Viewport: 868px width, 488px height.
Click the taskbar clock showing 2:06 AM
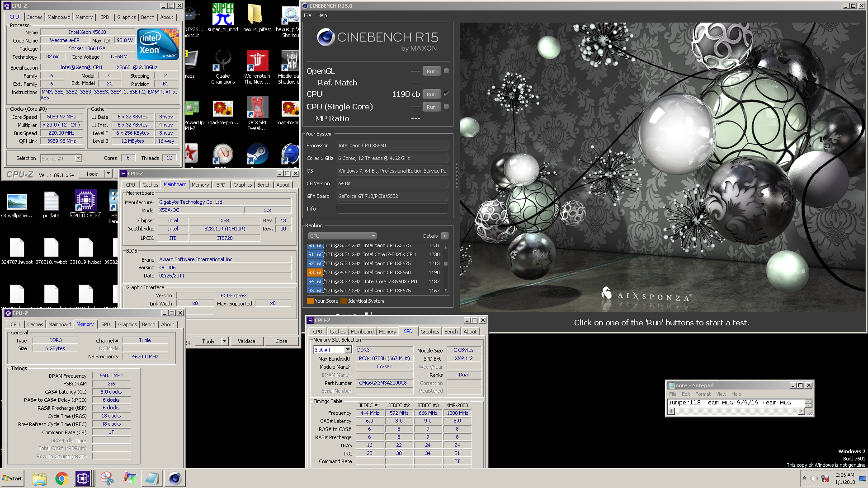[x=845, y=479]
